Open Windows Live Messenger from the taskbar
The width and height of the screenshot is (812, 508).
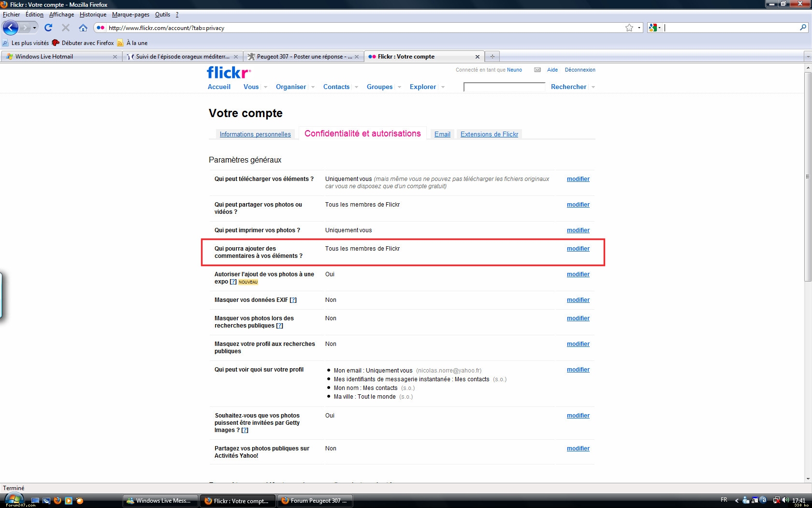[x=161, y=501]
